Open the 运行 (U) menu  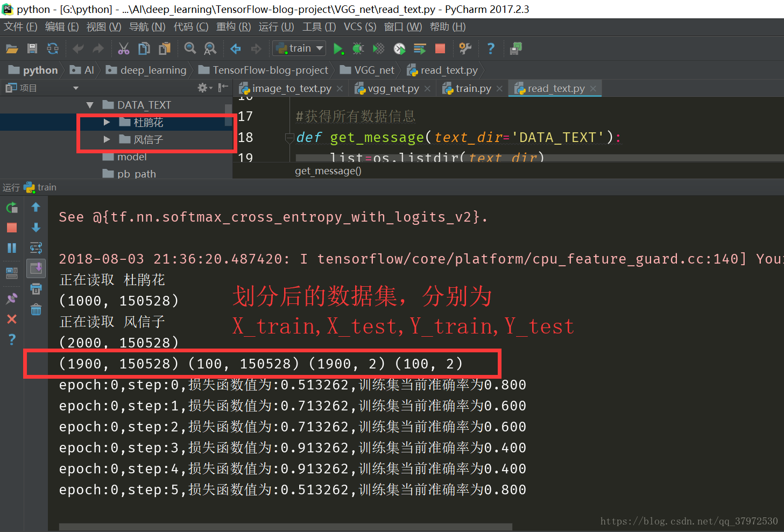click(277, 27)
